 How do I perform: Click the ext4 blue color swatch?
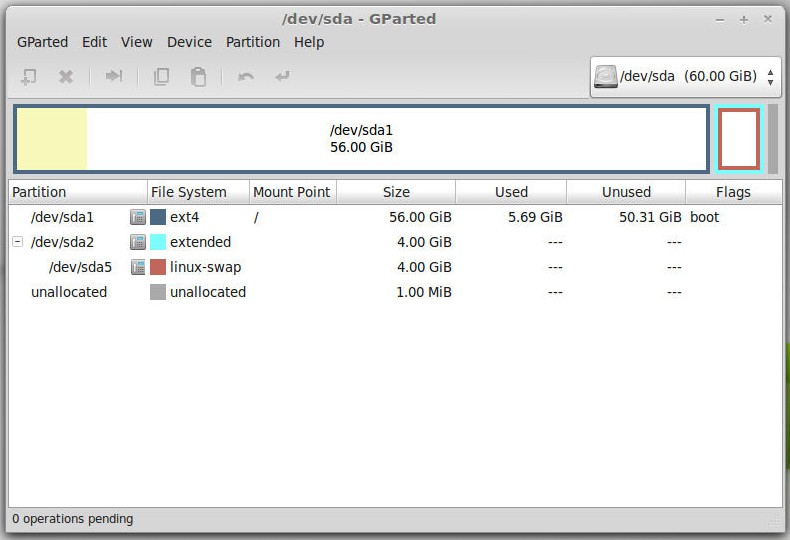[x=158, y=217]
